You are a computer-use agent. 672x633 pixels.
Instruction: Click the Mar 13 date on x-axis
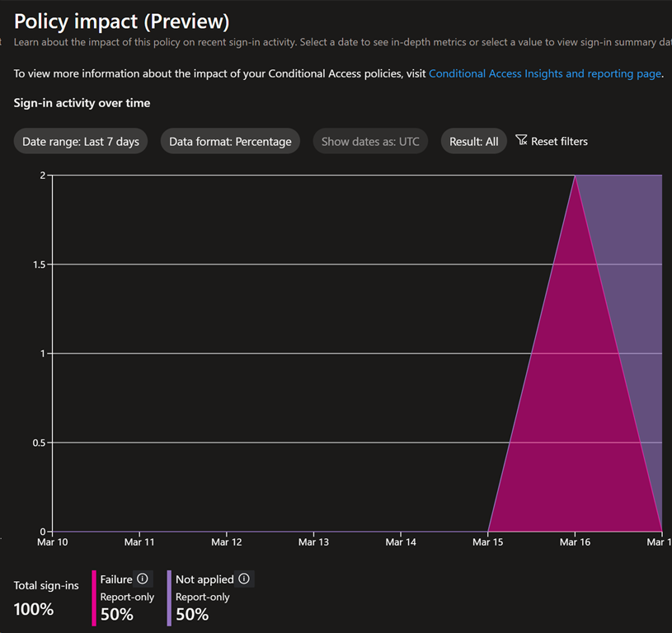[x=313, y=542]
